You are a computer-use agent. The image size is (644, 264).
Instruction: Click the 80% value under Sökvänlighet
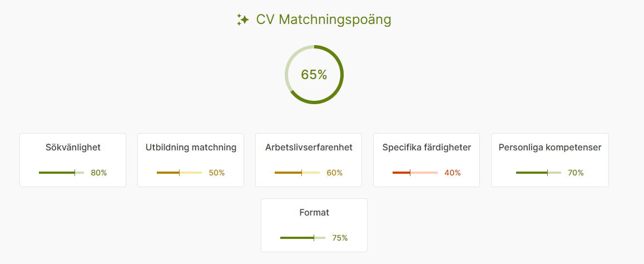[99, 173]
